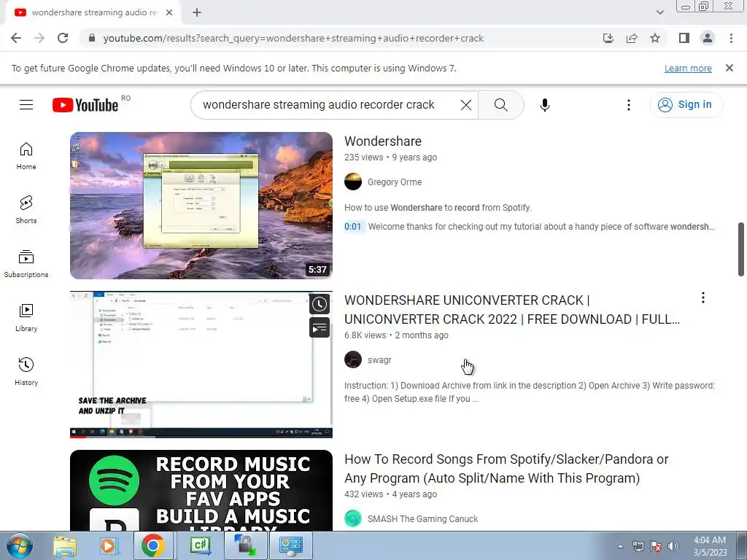This screenshot has width=747, height=560.
Task: Open a new tab with plus button
Action: tap(197, 12)
